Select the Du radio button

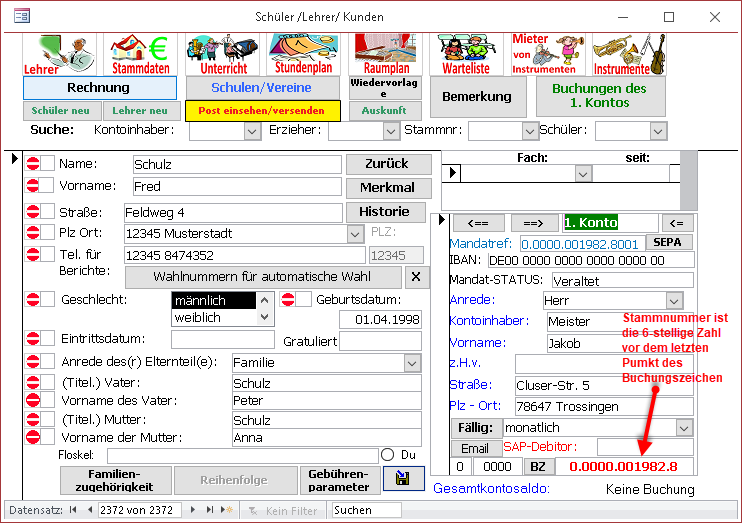tap(388, 454)
